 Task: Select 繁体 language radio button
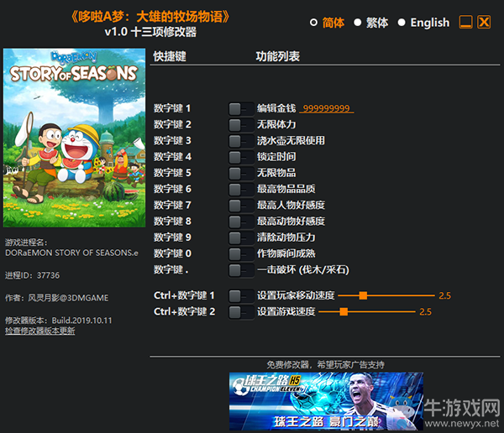coord(358,23)
